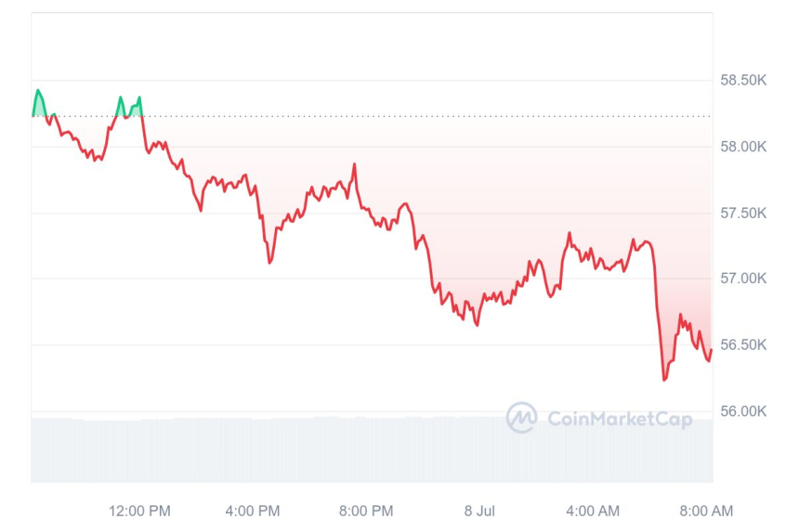Click the lowest point of the price line
The image size is (799, 532).
coord(664,379)
